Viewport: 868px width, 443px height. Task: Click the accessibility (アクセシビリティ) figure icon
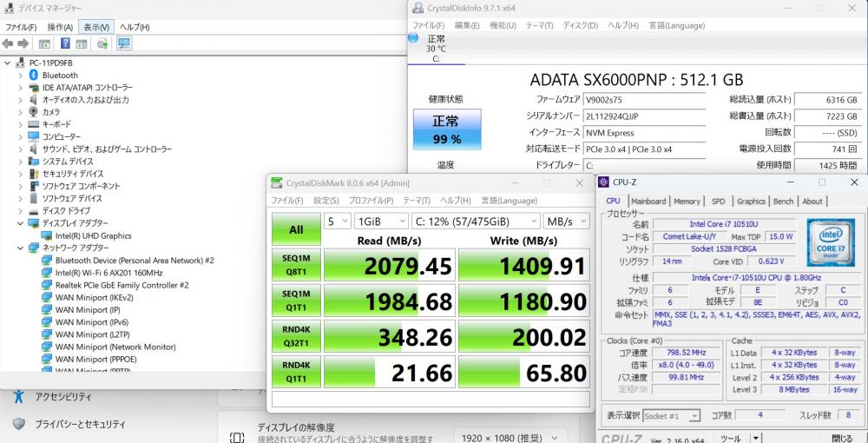click(x=19, y=396)
